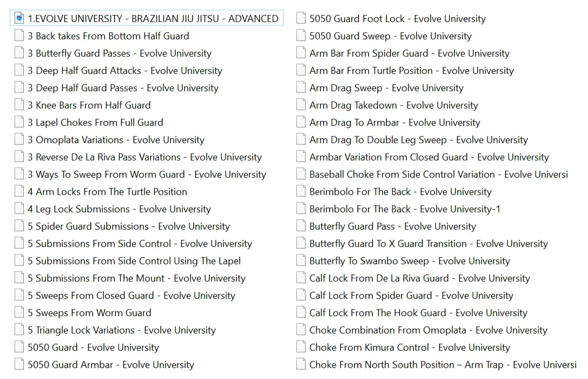Image resolution: width=588 pixels, height=379 pixels.
Task: Click file icon next to 3 Omoplata Variations
Action: tap(19, 139)
